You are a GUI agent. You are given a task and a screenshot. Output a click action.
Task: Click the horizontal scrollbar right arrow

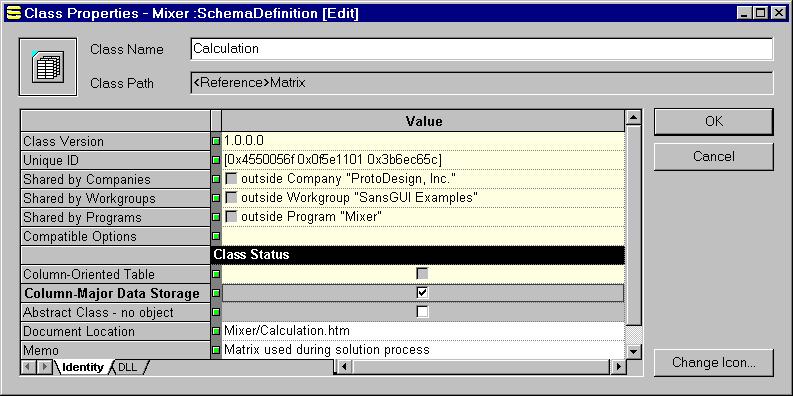pyautogui.click(x=618, y=366)
